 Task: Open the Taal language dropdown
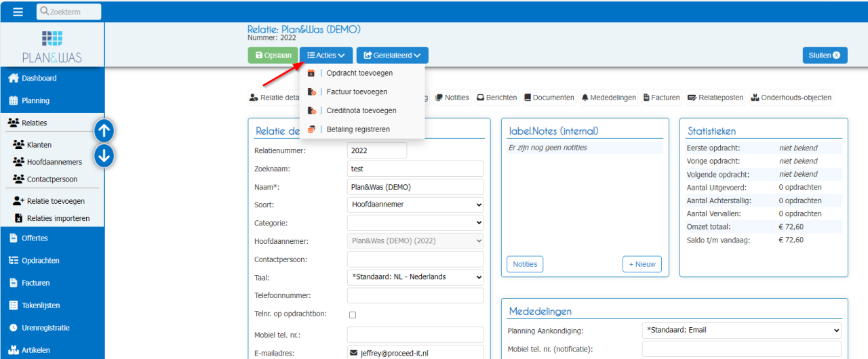pyautogui.click(x=416, y=277)
